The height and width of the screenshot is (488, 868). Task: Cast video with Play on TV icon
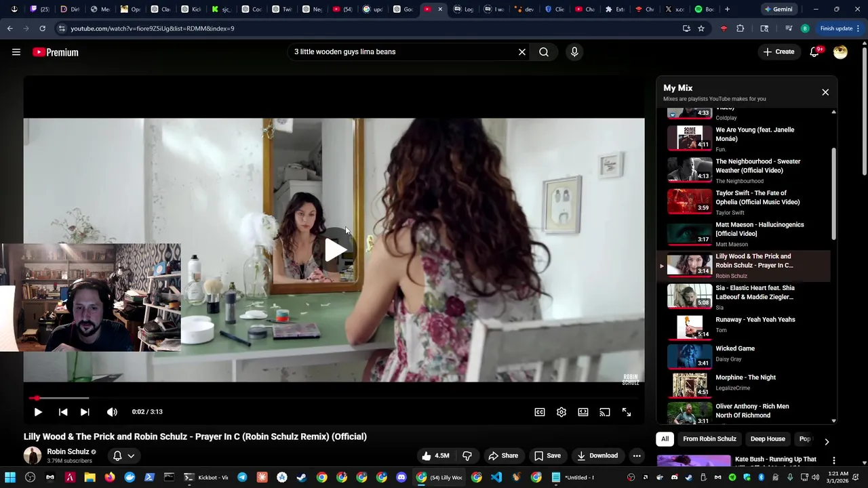pyautogui.click(x=605, y=412)
